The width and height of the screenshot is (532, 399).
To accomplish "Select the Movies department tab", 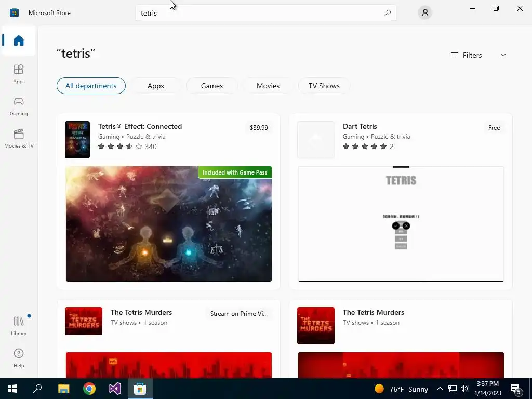I will [x=268, y=86].
